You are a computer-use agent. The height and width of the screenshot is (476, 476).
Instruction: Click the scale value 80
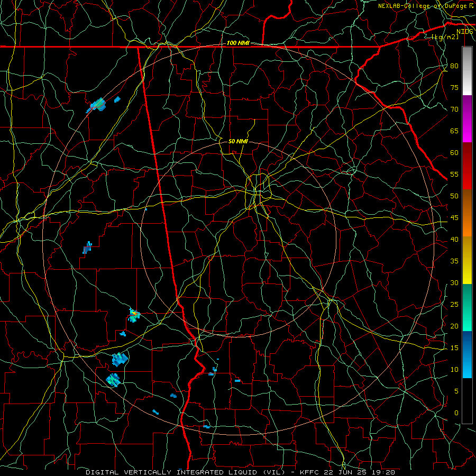(x=454, y=66)
